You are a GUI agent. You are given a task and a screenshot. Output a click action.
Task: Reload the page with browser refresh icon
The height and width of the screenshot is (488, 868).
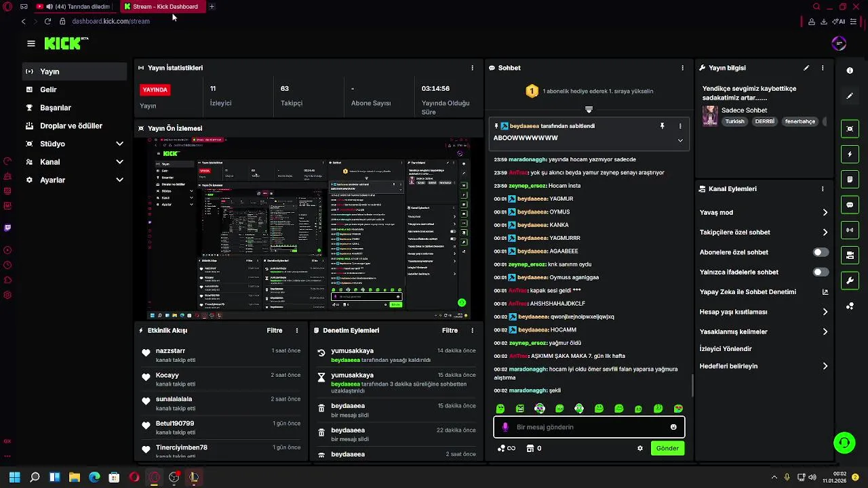tap(47, 21)
